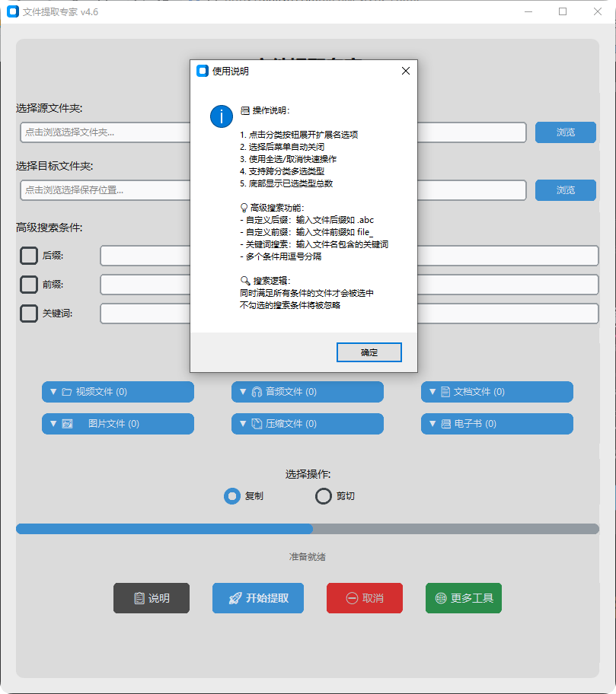Click dialog line '不勾选的搜索条件将被忽略'
This screenshot has height=694, width=616.
tap(290, 305)
